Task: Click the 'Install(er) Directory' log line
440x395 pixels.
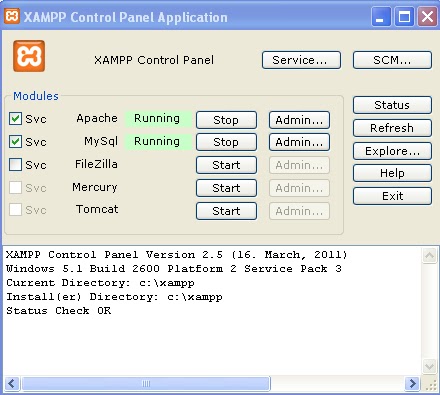Action: pyautogui.click(x=114, y=297)
